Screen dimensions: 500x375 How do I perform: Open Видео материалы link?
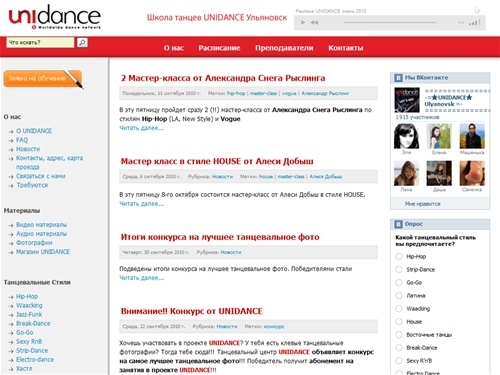[x=41, y=224]
